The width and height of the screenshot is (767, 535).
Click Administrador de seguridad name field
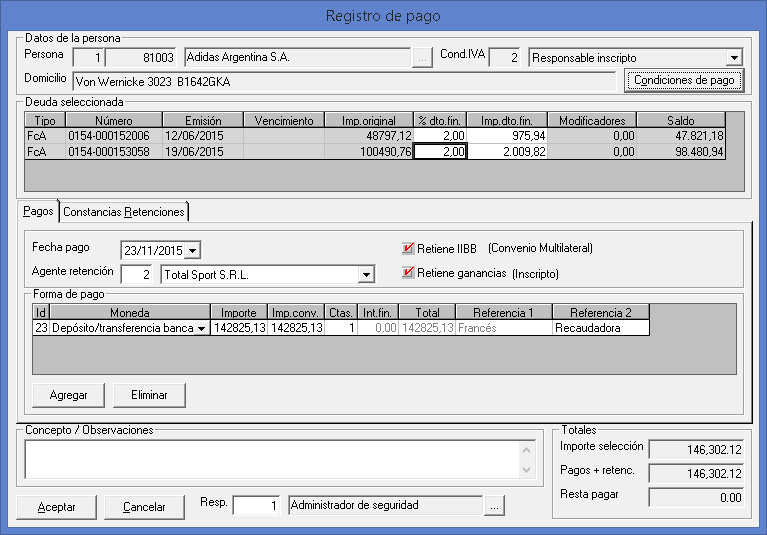click(x=386, y=506)
